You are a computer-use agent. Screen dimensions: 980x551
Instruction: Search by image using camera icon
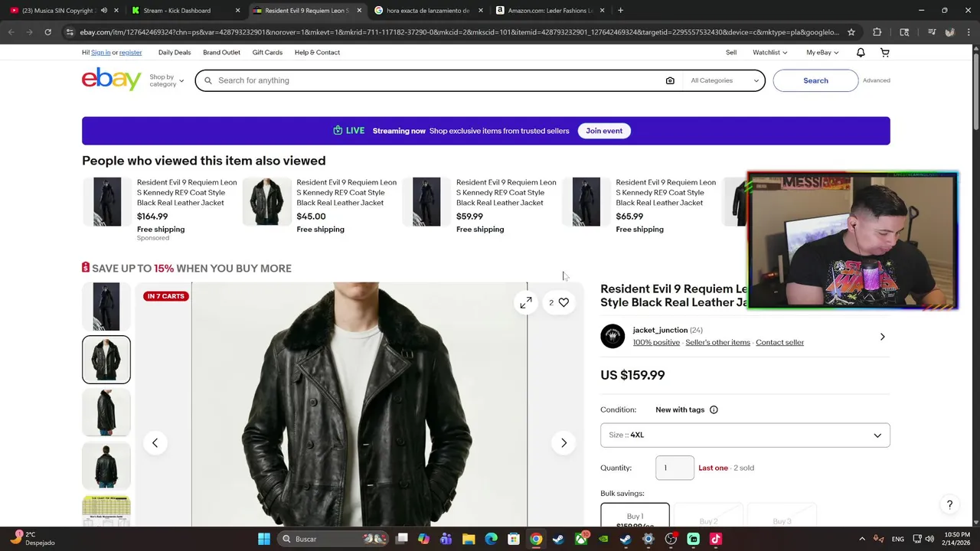click(x=670, y=80)
